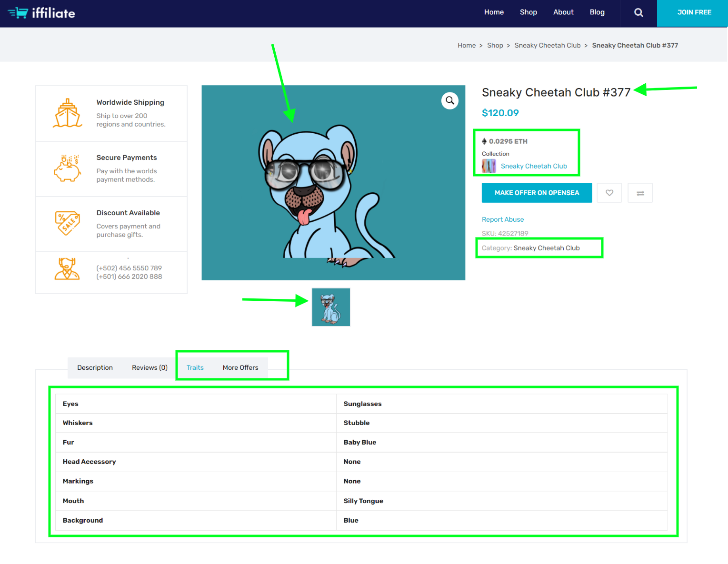Click the Mouth trait label
The height and width of the screenshot is (564, 728).
(x=73, y=501)
